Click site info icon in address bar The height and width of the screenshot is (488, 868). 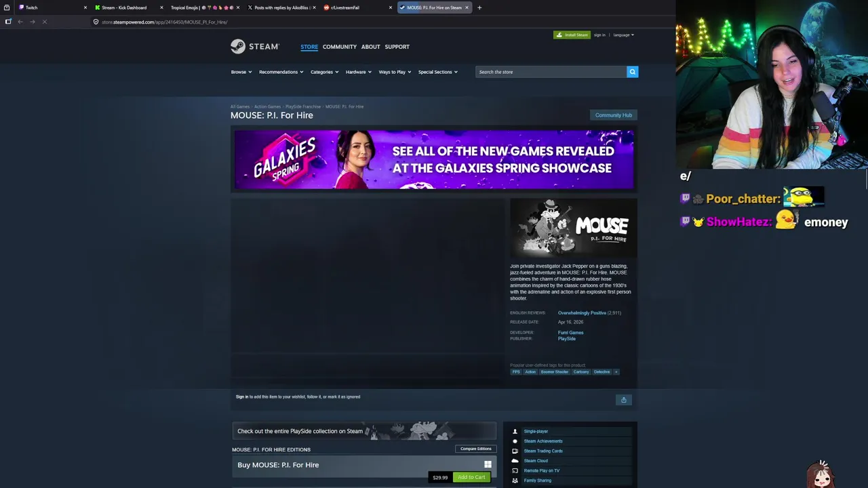pyautogui.click(x=96, y=22)
